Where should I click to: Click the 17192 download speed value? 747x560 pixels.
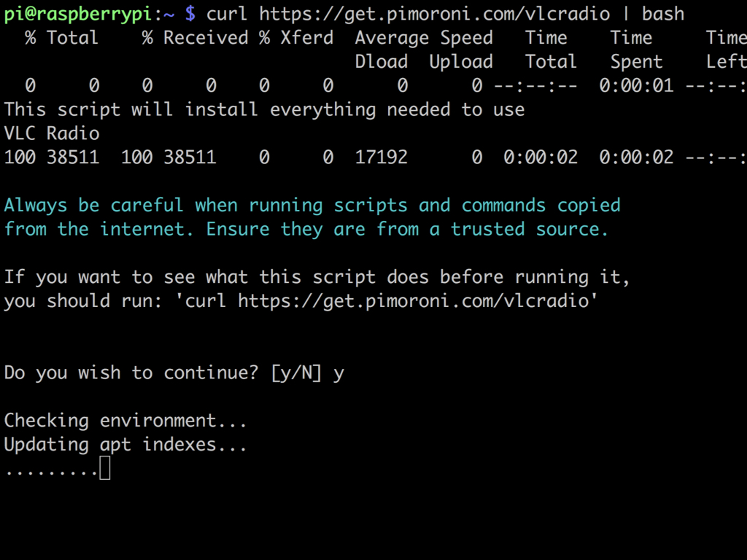coord(381,157)
